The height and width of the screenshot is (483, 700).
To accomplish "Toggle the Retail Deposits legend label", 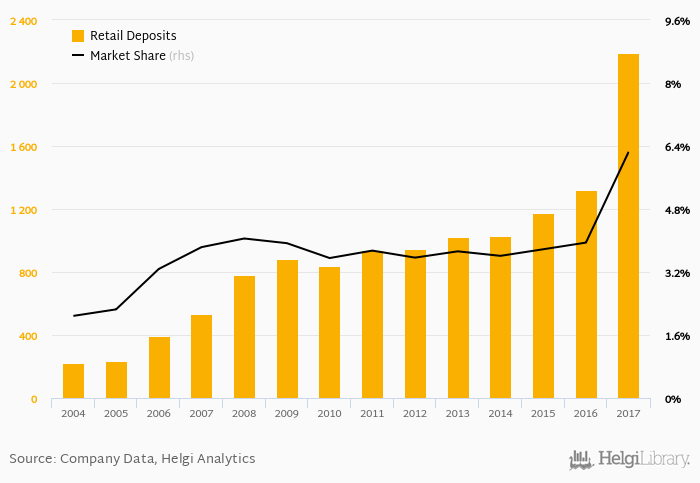I will pyautogui.click(x=133, y=36).
